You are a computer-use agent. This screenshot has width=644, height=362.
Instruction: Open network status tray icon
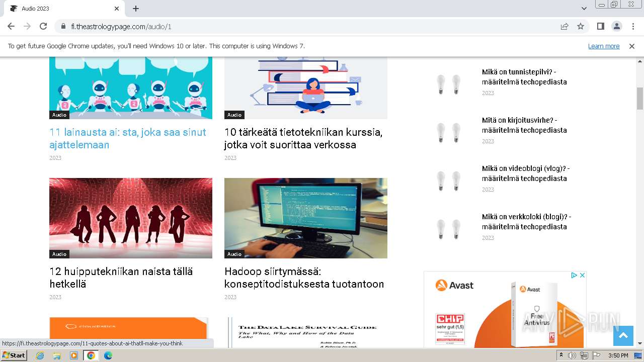click(x=584, y=355)
